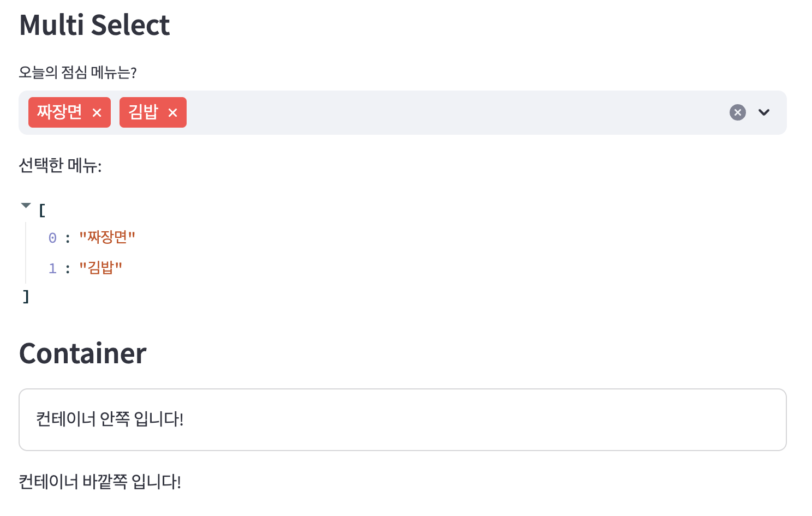Click the 짜장면 chip label
Screen dimensions: 812x516
[x=59, y=112]
